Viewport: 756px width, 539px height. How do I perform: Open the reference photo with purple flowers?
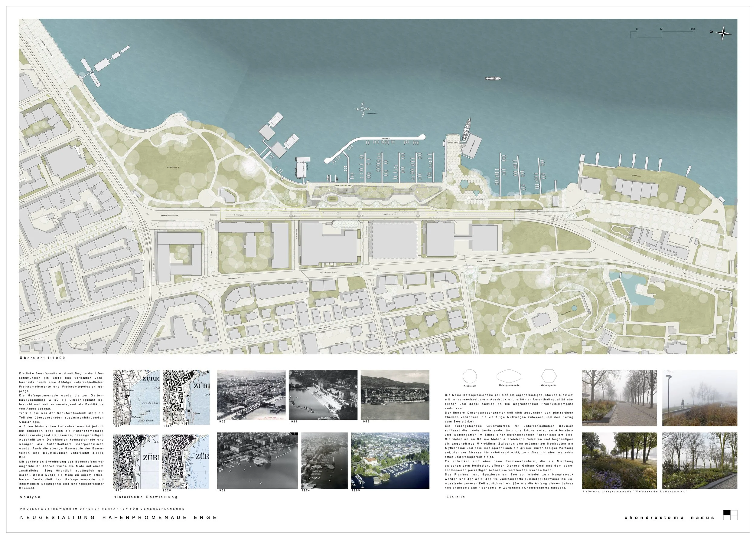(x=619, y=460)
